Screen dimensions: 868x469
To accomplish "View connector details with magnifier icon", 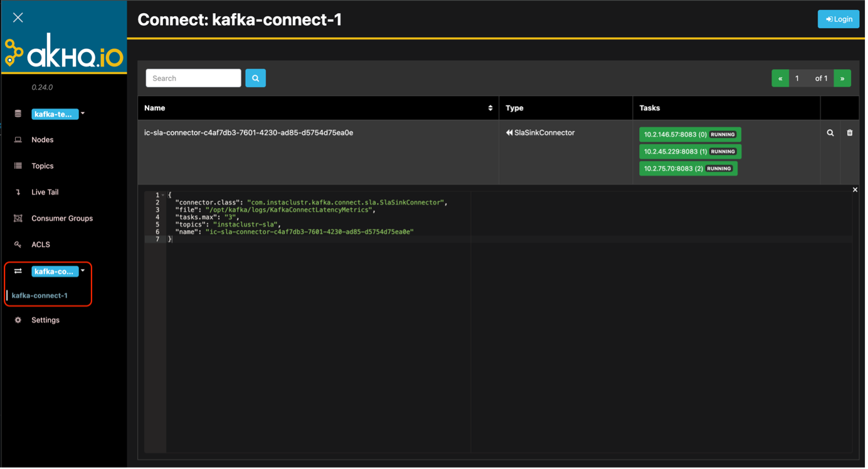I will [x=830, y=133].
